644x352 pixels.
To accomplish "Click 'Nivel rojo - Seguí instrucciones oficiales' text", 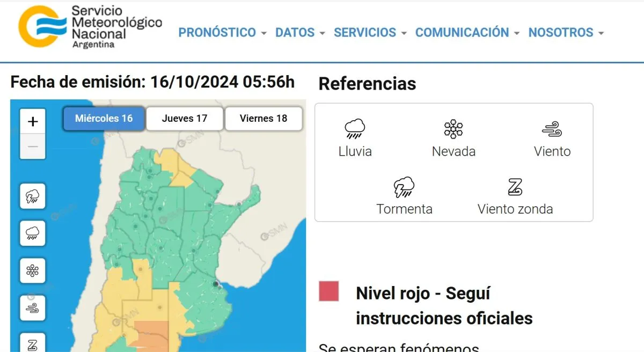I will click(444, 306).
